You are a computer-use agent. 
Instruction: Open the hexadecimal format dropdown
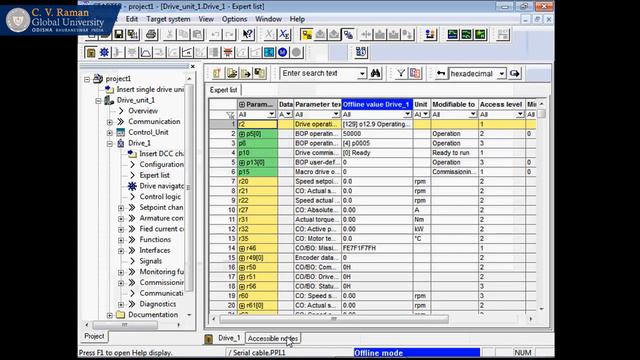502,73
